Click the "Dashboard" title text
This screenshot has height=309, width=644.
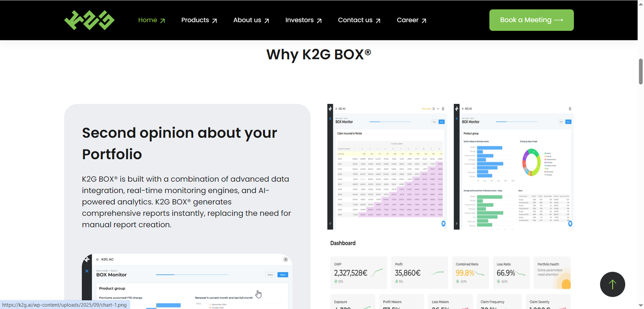click(x=343, y=243)
